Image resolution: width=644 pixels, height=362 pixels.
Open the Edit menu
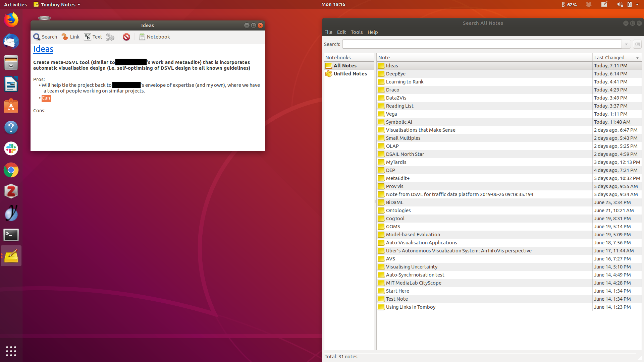341,32
